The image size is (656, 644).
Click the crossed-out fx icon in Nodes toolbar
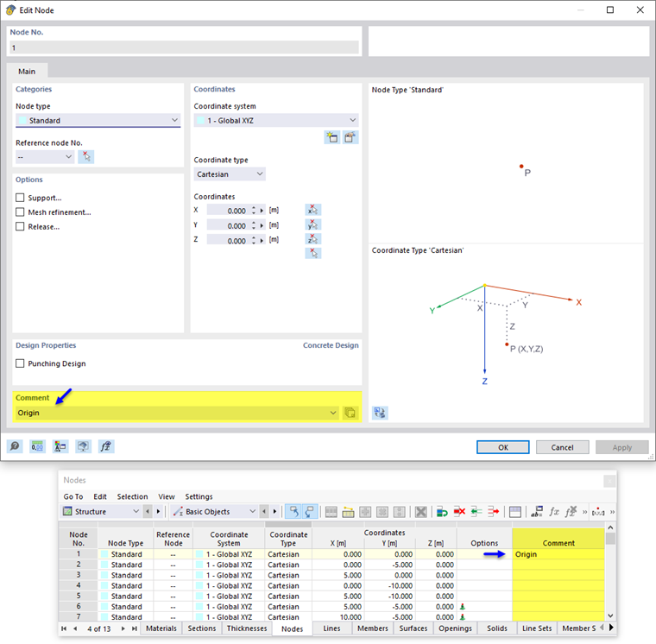(x=571, y=512)
